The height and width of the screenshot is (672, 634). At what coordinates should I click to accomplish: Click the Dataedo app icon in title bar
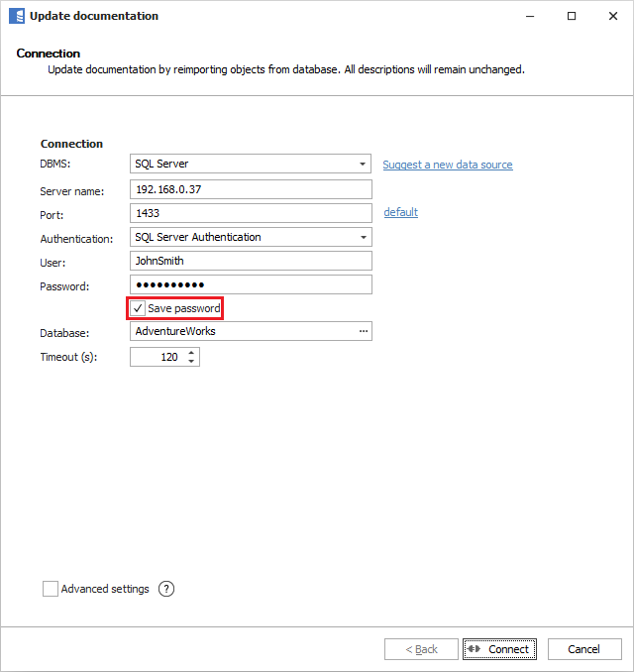coord(16,16)
